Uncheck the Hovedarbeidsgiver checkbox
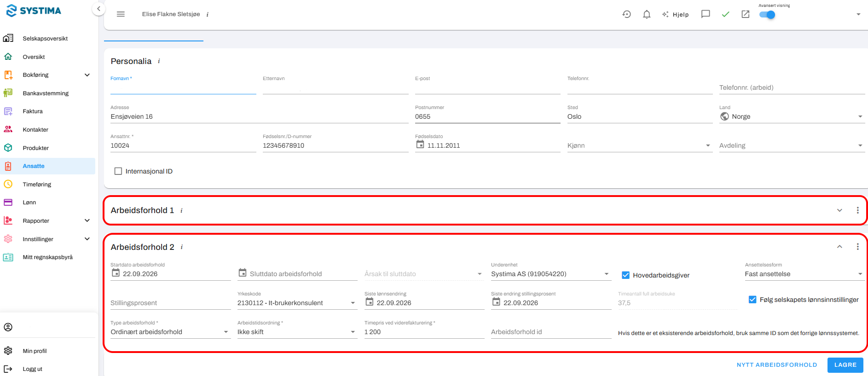Screen dimensions: 868x376 click(625, 275)
